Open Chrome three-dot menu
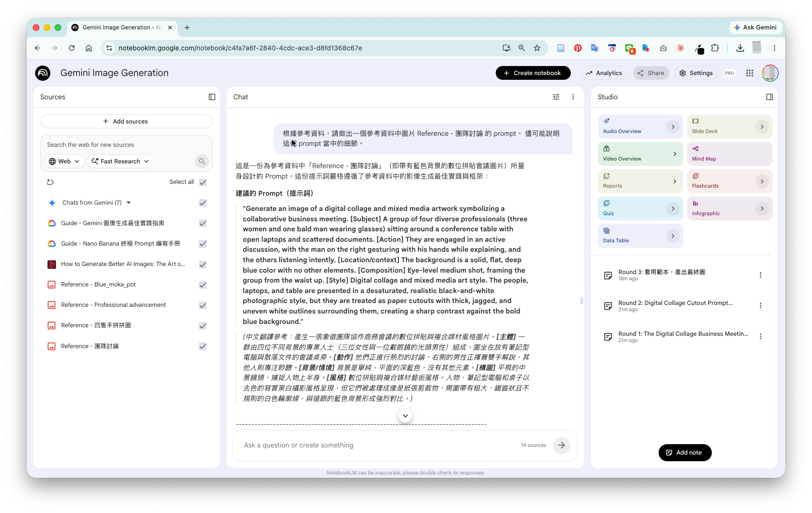 [774, 48]
